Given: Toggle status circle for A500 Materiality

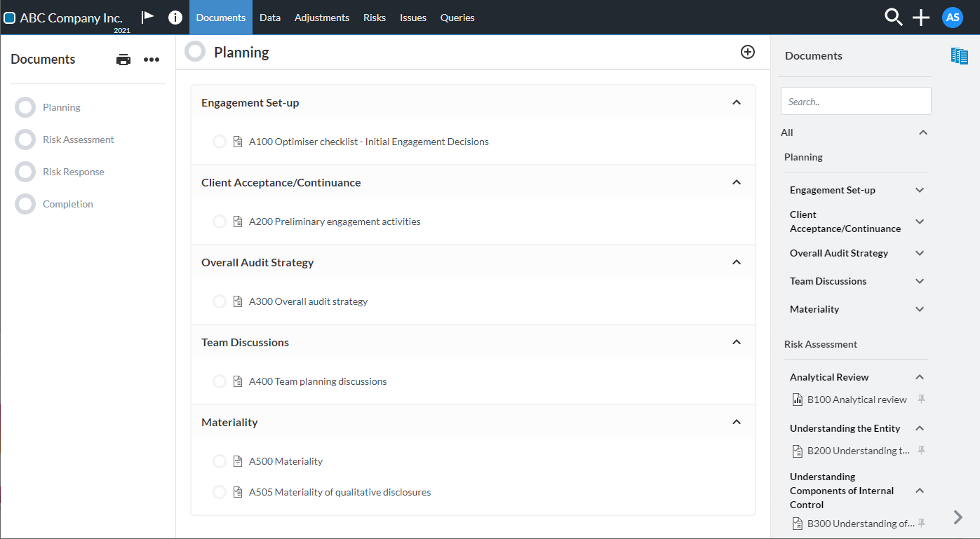Looking at the screenshot, I should click(x=220, y=461).
